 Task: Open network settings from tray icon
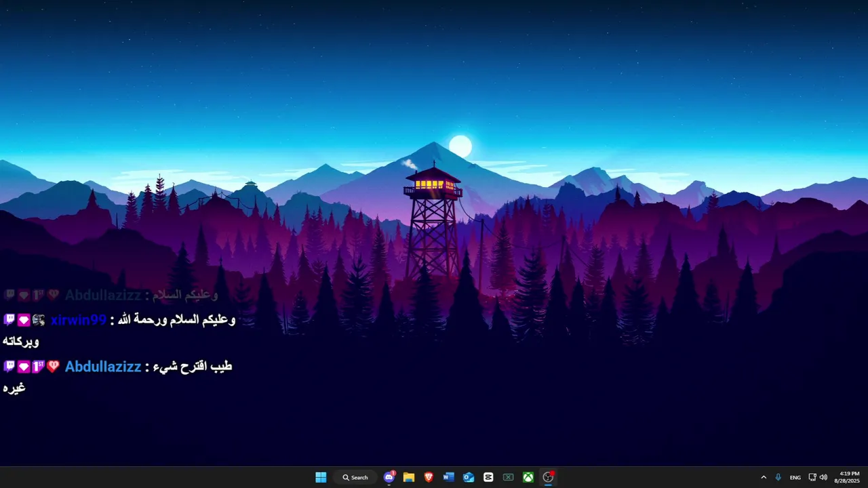pyautogui.click(x=812, y=477)
